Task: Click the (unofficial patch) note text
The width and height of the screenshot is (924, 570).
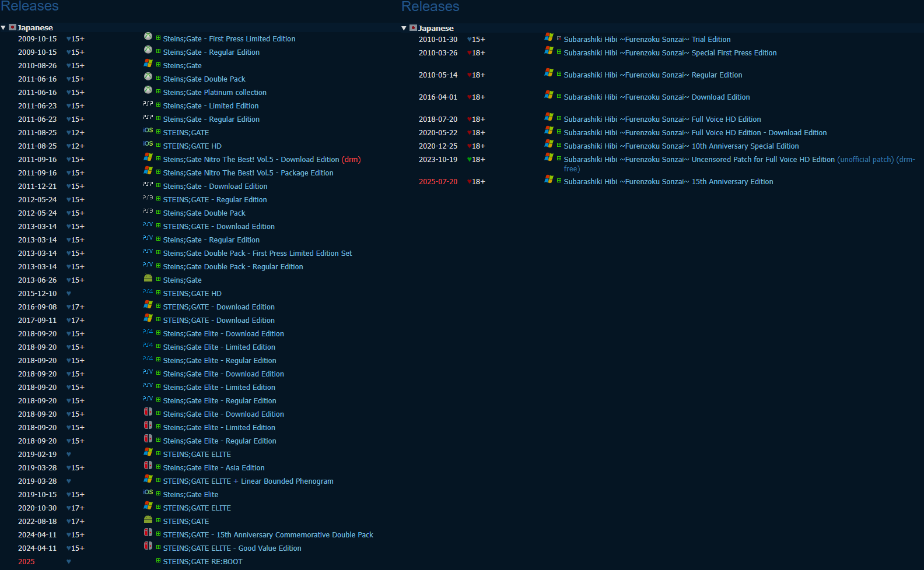Action: click(866, 160)
